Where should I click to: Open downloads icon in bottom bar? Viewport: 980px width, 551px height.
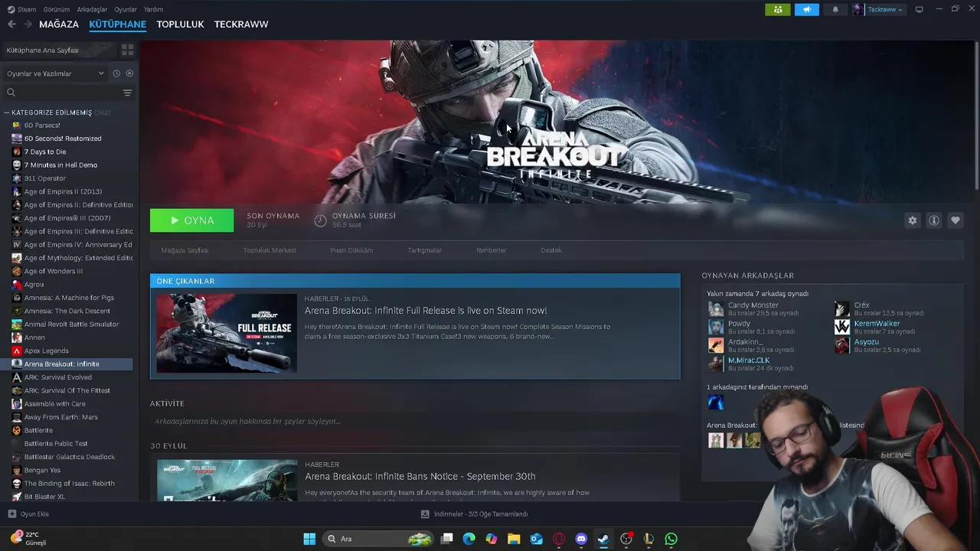(x=425, y=514)
